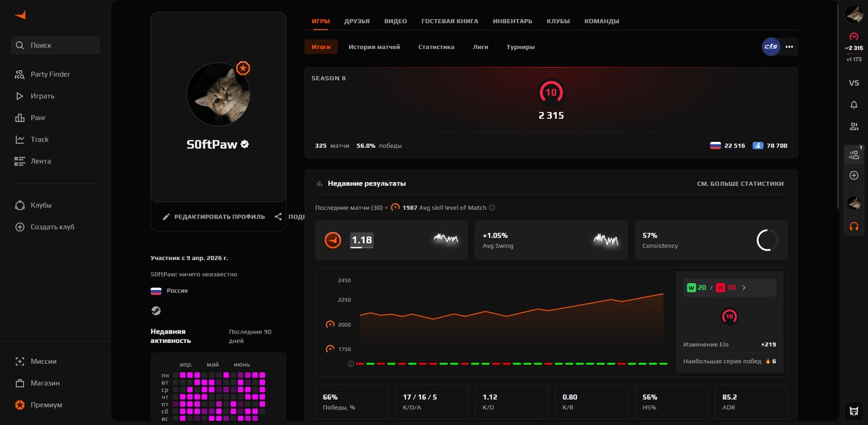The height and width of the screenshot is (425, 868).
Task: Switch to the Игры tab
Action: 321,21
